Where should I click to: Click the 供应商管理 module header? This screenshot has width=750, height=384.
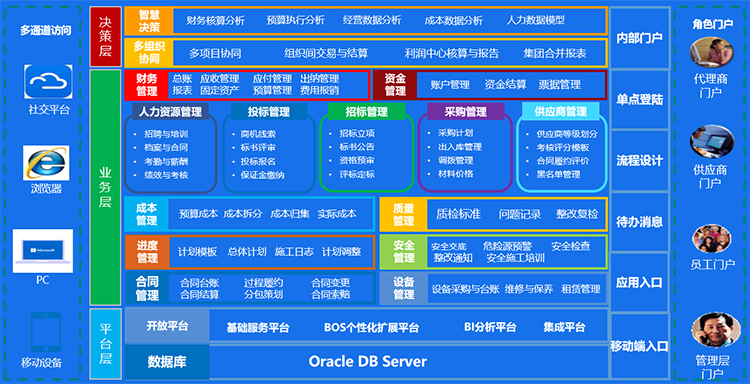click(x=561, y=111)
